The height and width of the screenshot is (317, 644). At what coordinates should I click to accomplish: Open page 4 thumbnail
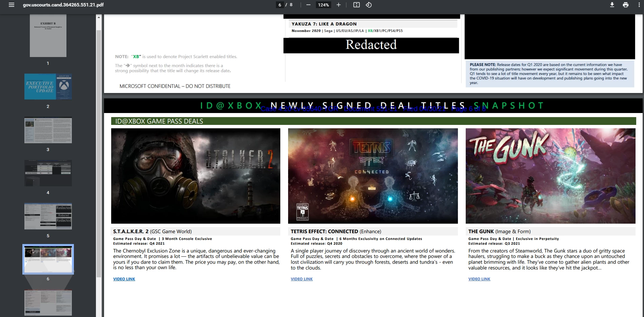point(48,173)
